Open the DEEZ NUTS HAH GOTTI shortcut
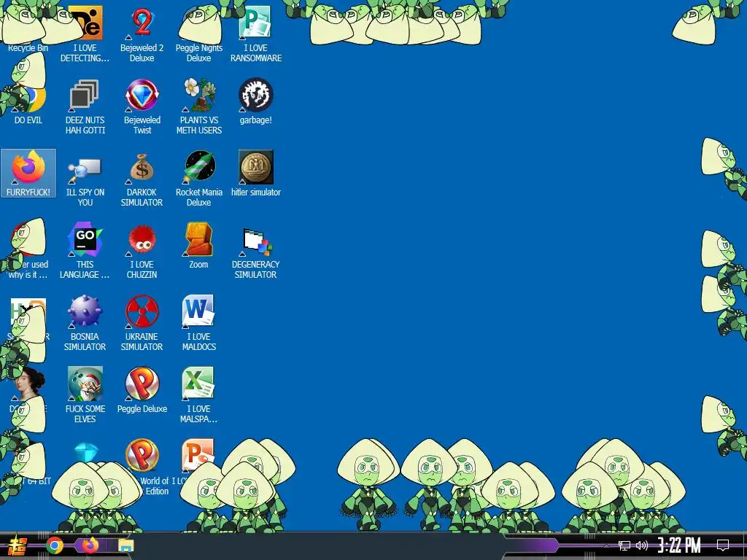This screenshot has height=560, width=747. [85, 106]
